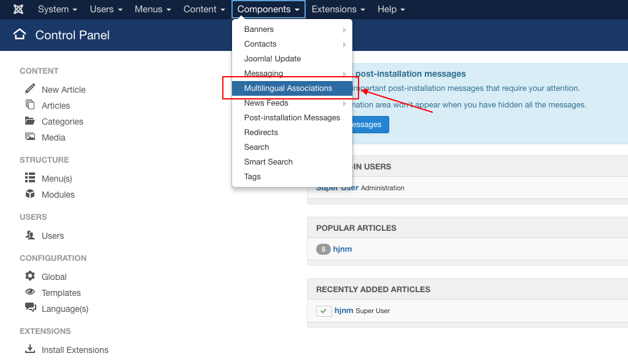628x364 pixels.
Task: Click the Global configuration gear icon
Action: tap(29, 276)
